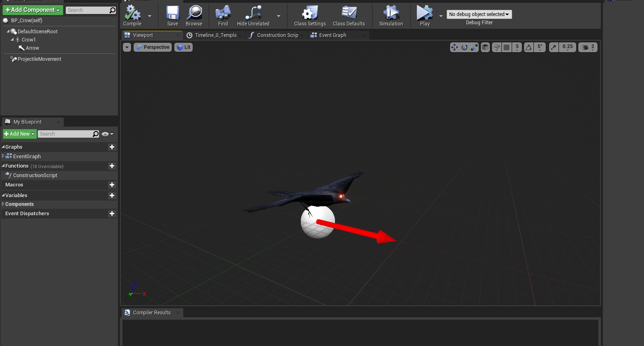This screenshot has width=644, height=346.
Task: Toggle grid snapping in viewport
Action: (507, 47)
